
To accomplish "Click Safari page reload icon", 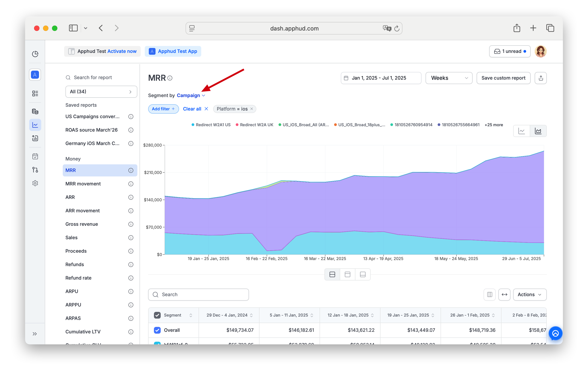I will pyautogui.click(x=397, y=28).
